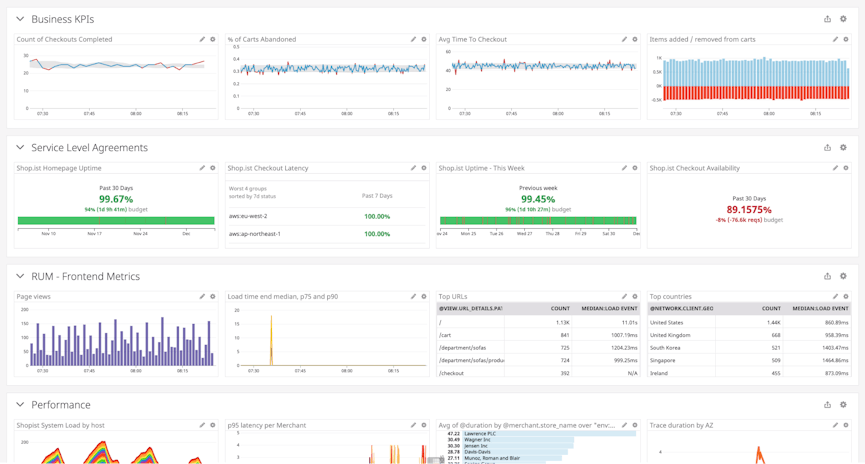The height and width of the screenshot is (464, 865).
Task: Edit the Top URLs widget with pencil
Action: 624,297
